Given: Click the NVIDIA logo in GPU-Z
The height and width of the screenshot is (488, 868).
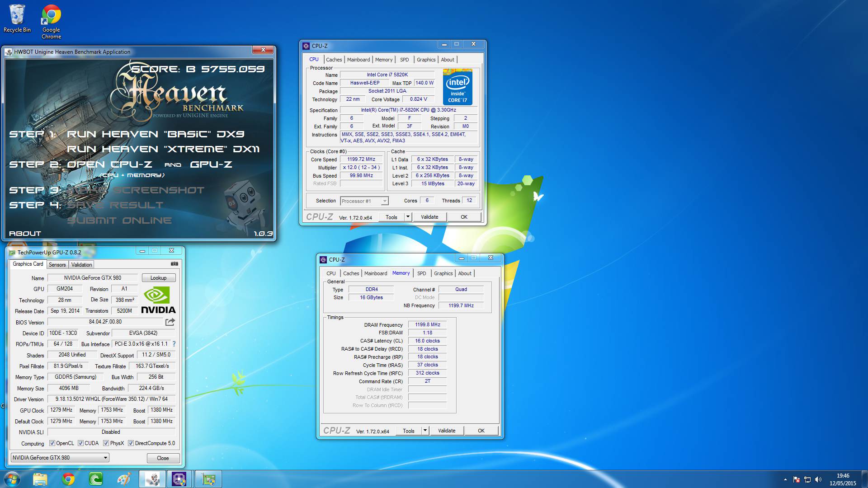Looking at the screenshot, I should coord(158,300).
